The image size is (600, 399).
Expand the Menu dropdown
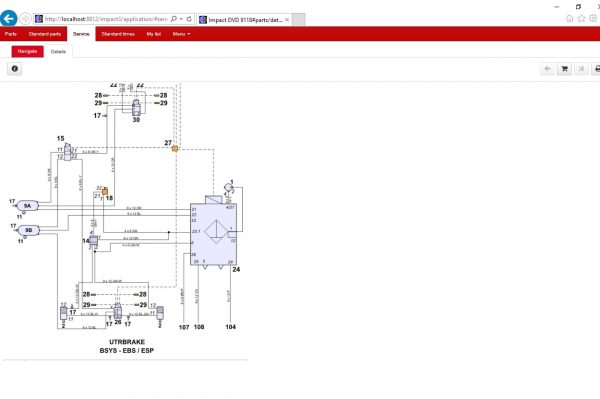[x=181, y=34]
